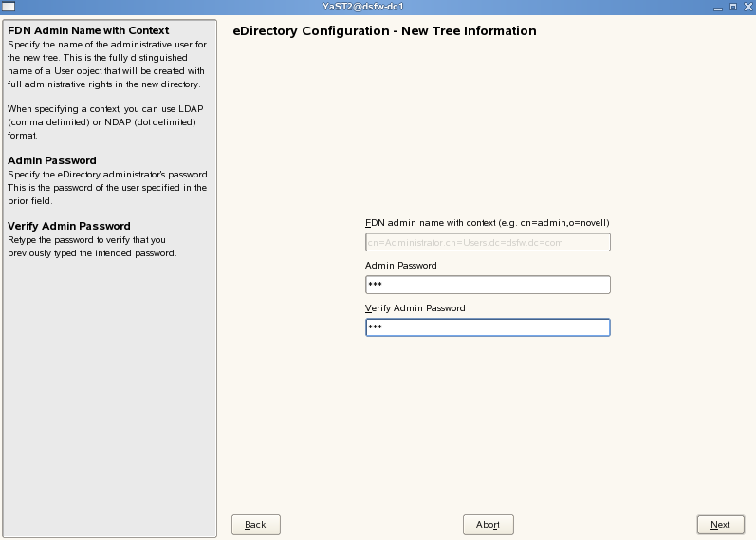Image resolution: width=756 pixels, height=540 pixels.
Task: Click the FDN admin name form label above its field
Action: [x=487, y=223]
